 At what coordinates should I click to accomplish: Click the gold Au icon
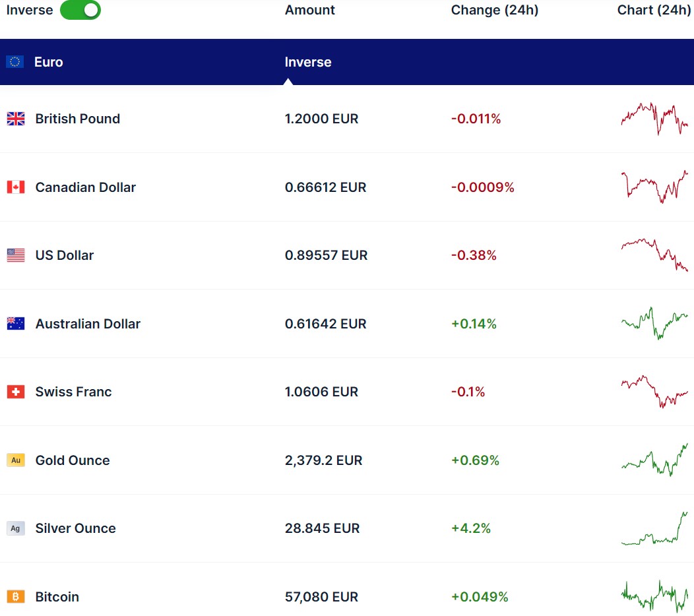15,460
